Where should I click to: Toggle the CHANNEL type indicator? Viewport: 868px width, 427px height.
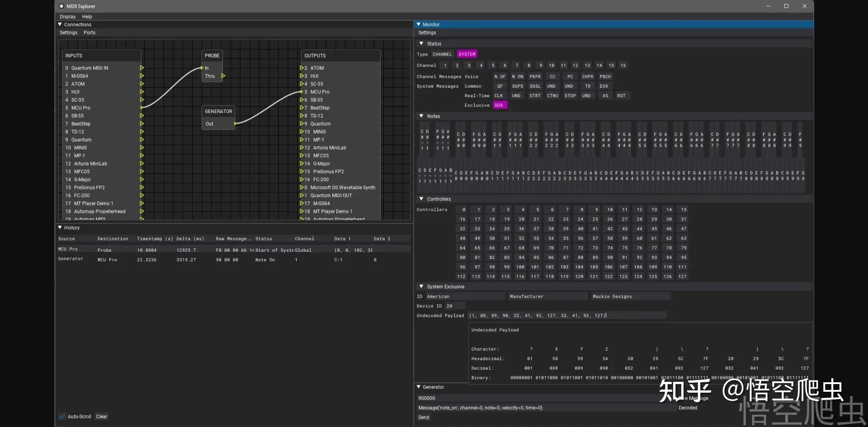(442, 54)
